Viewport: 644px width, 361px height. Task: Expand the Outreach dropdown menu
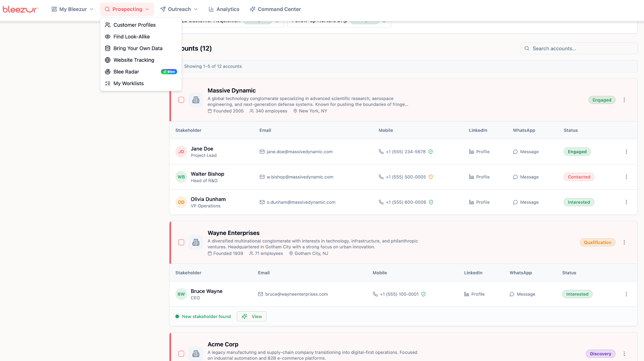coord(179,9)
